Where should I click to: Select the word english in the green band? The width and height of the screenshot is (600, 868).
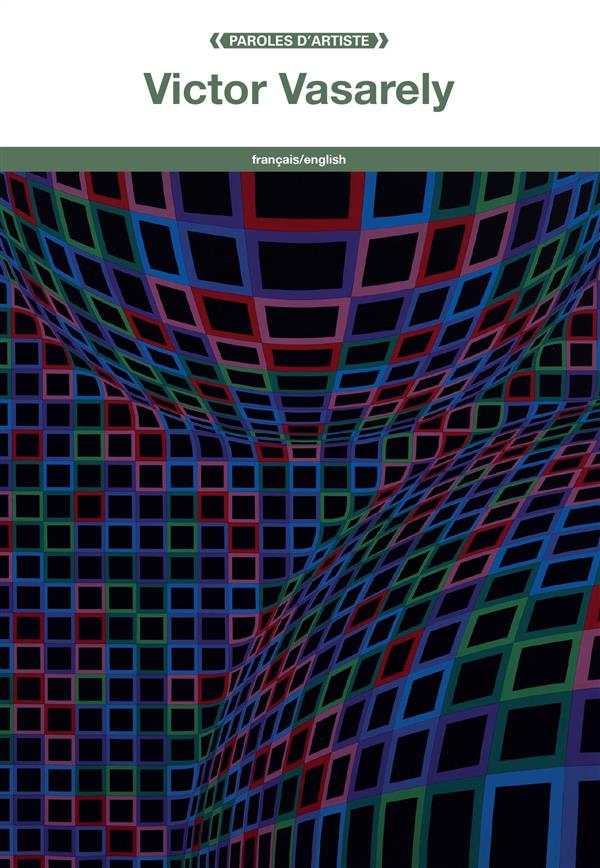(x=324, y=159)
